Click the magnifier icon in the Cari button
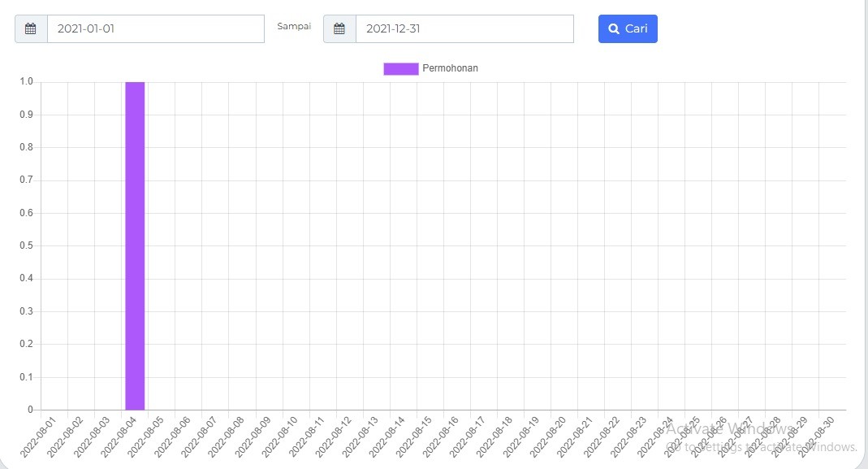868x469 pixels. point(614,29)
